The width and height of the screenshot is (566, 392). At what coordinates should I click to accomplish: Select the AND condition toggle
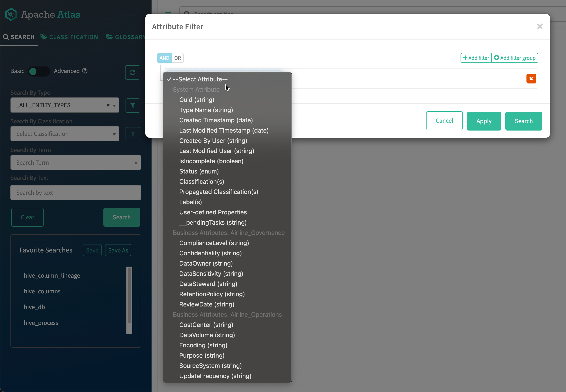tap(164, 58)
